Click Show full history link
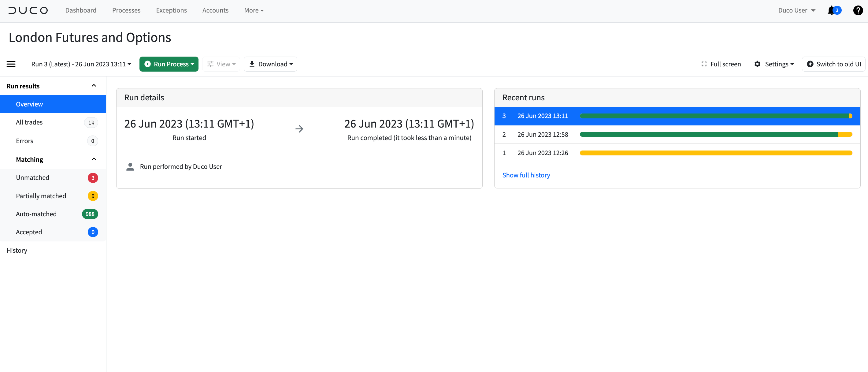Image resolution: width=868 pixels, height=372 pixels. tap(526, 175)
